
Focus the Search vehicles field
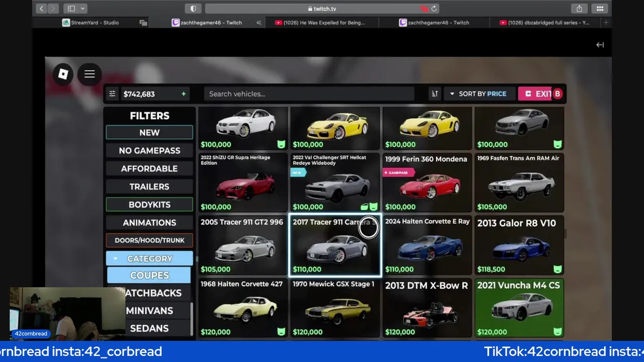(x=309, y=94)
